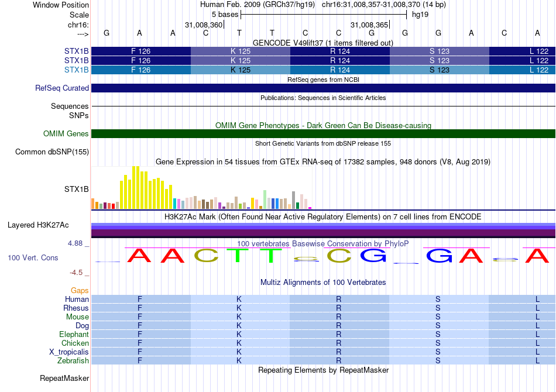
Task: Select the chr16: ruler label
Action: (78, 25)
